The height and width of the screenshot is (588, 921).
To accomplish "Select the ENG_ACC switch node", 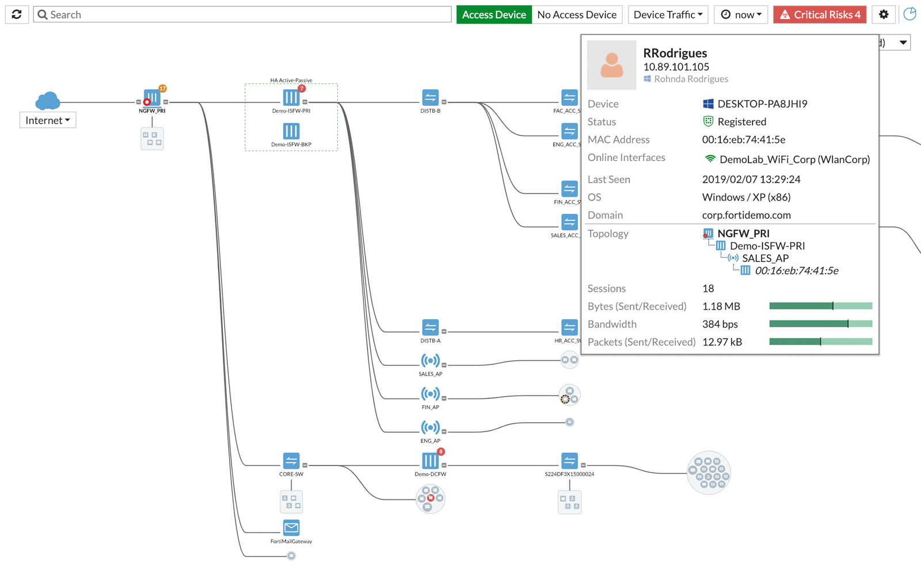I will pyautogui.click(x=569, y=131).
